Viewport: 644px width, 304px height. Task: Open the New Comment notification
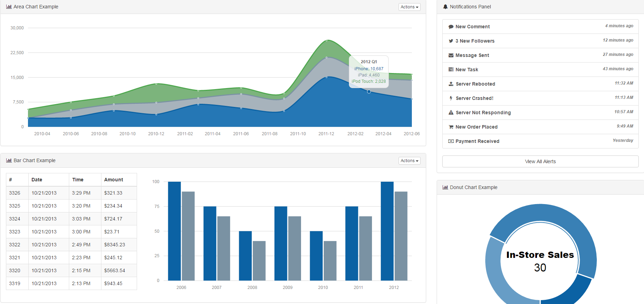540,27
